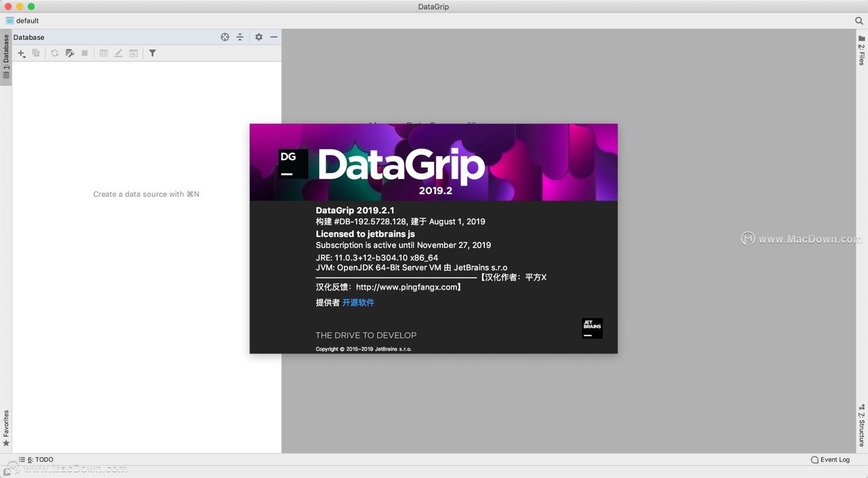Screen dimensions: 868x478
Task: Hide the Database panel with minus icon
Action: [x=274, y=37]
